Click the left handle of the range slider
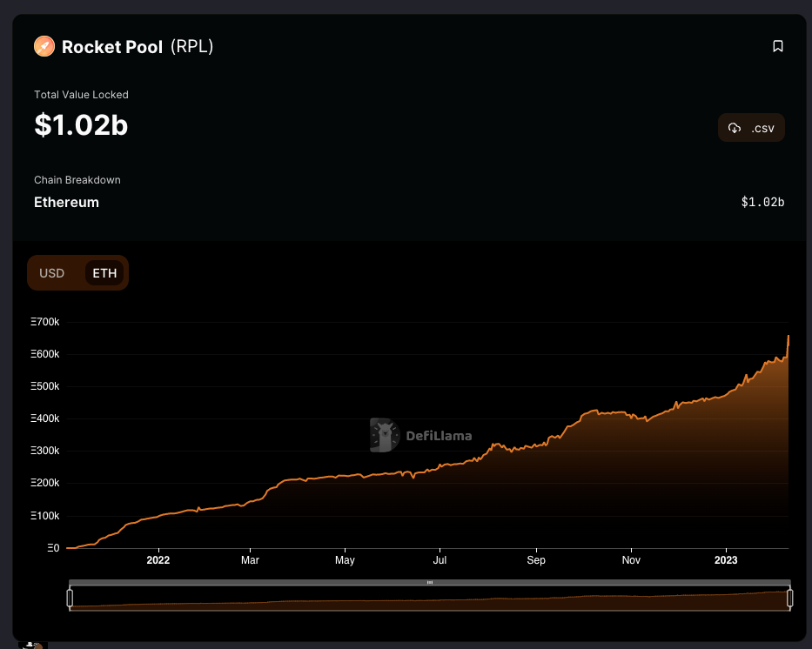The width and height of the screenshot is (812, 649). [x=70, y=598]
